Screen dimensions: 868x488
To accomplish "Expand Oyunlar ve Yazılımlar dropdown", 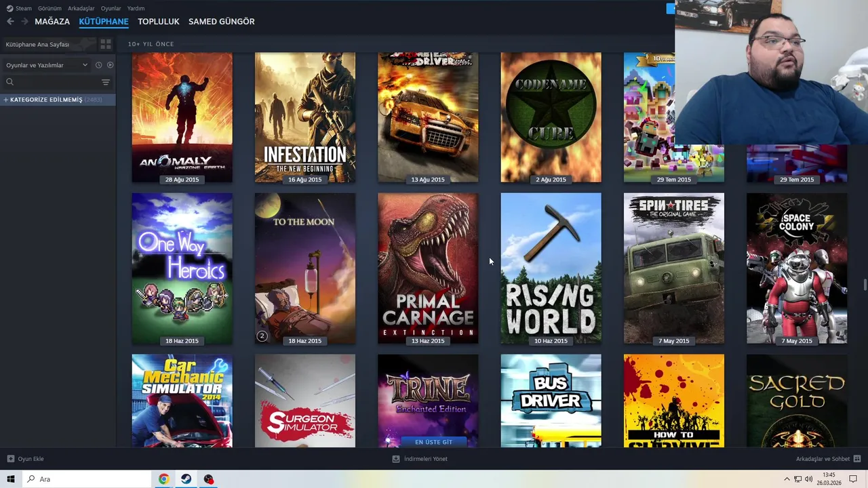I will point(46,65).
